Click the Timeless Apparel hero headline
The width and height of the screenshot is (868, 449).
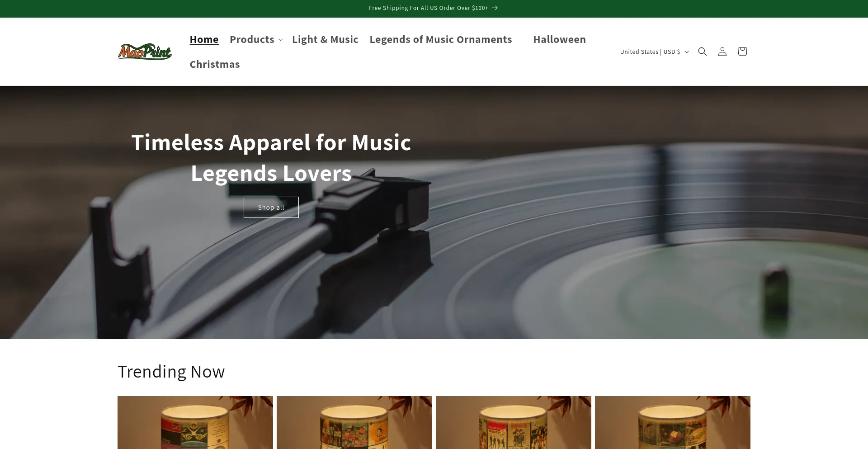pyautogui.click(x=271, y=158)
